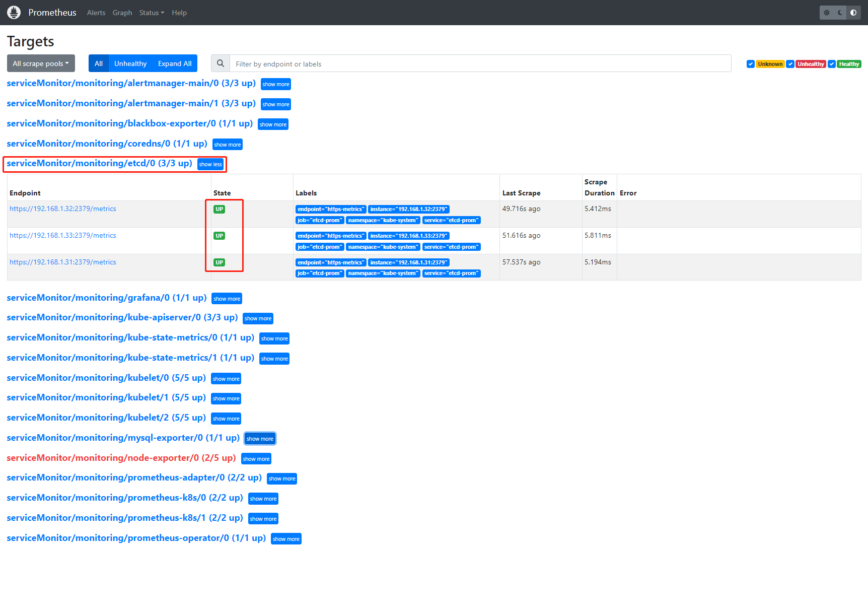Viewport: 868px width, 616px height.
Task: Click the node-exporter/0 (2/5 up) pool title
Action: [121, 458]
